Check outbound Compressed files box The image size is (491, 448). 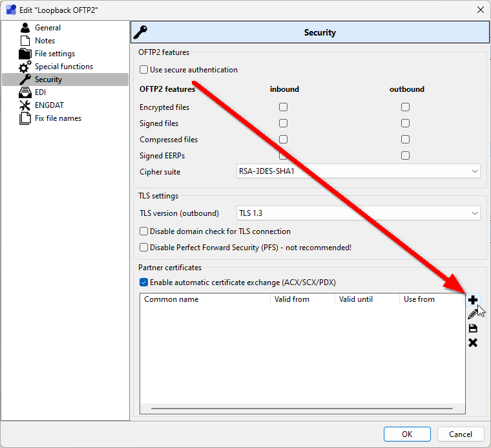pyautogui.click(x=405, y=140)
